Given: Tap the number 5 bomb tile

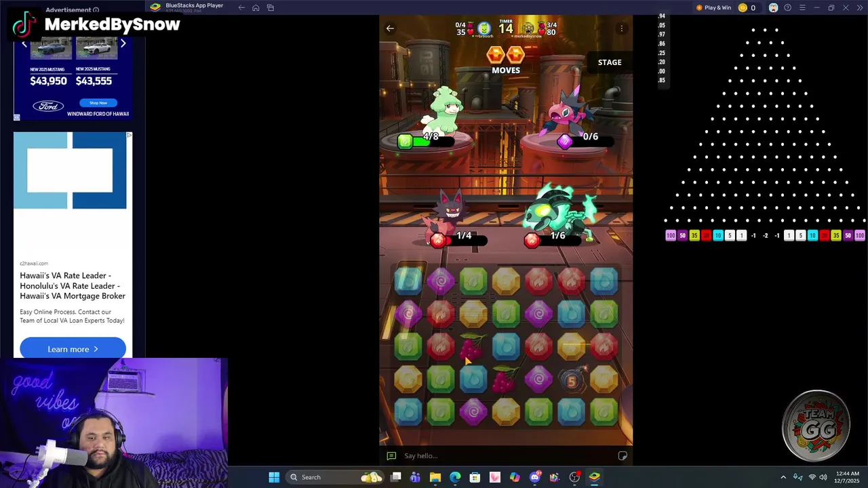Looking at the screenshot, I should tap(571, 380).
